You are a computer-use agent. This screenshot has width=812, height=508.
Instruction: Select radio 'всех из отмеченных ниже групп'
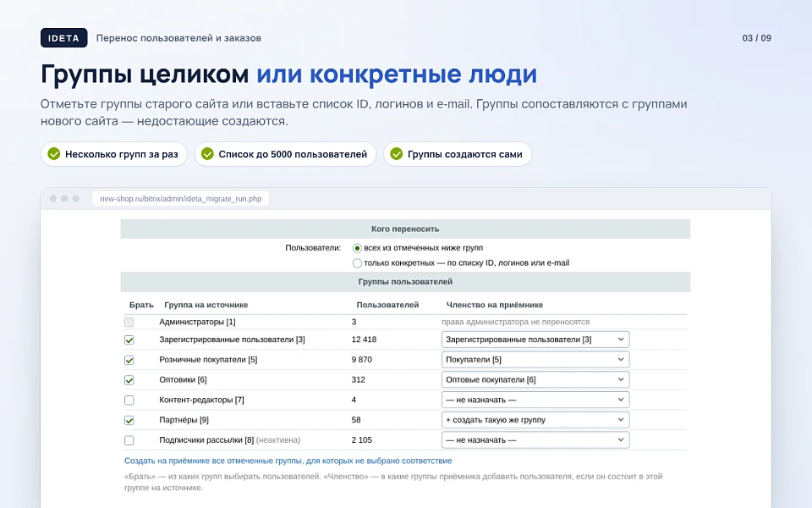click(357, 248)
